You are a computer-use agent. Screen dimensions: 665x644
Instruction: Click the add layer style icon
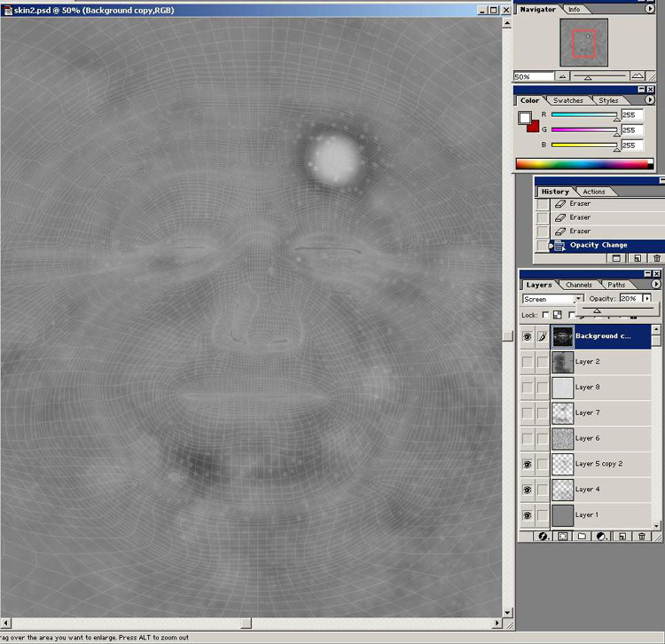coord(544,537)
